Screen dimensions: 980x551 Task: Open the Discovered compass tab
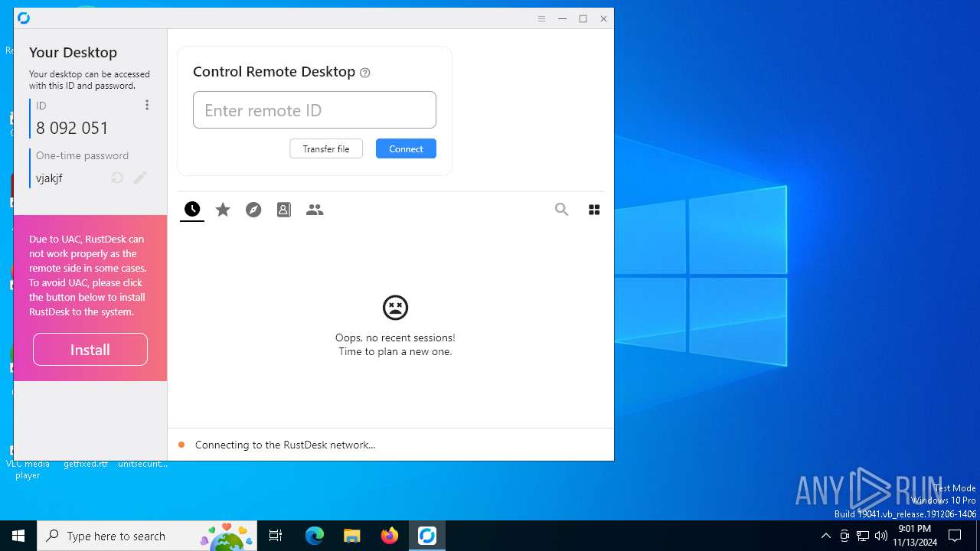(x=253, y=209)
